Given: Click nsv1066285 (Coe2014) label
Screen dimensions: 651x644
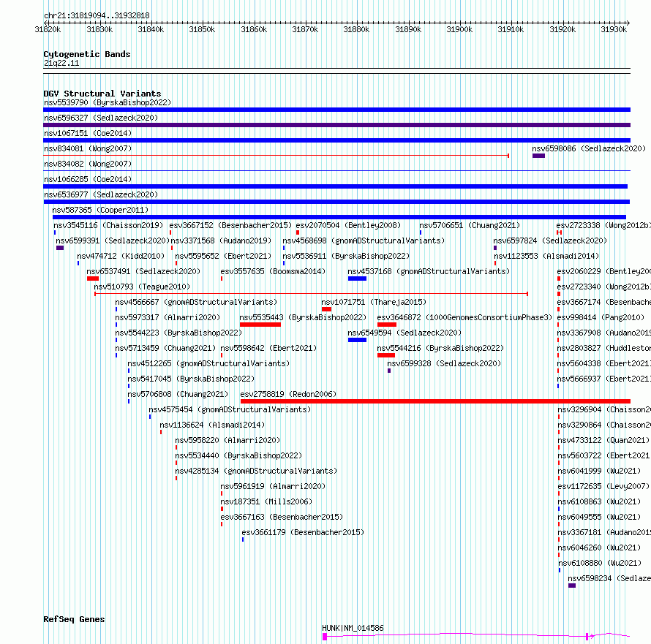Looking at the screenshot, I should [88, 179].
